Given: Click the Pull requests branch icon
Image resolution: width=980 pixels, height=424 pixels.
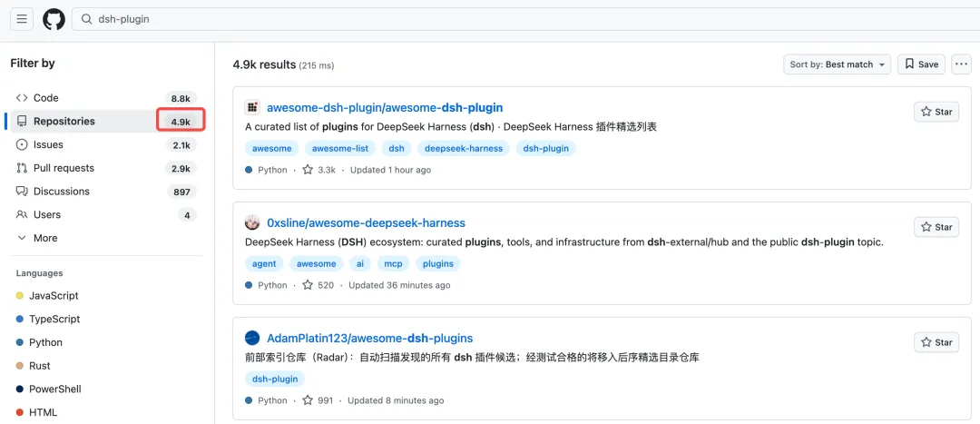Looking at the screenshot, I should [22, 168].
